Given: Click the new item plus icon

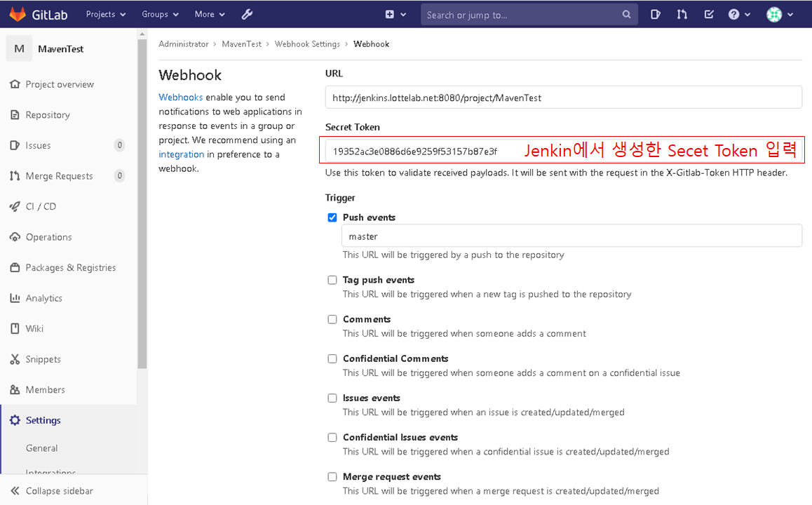Looking at the screenshot, I should click(x=389, y=15).
